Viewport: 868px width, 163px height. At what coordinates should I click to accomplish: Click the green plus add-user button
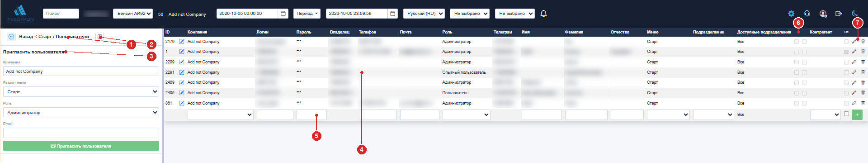coord(857,115)
